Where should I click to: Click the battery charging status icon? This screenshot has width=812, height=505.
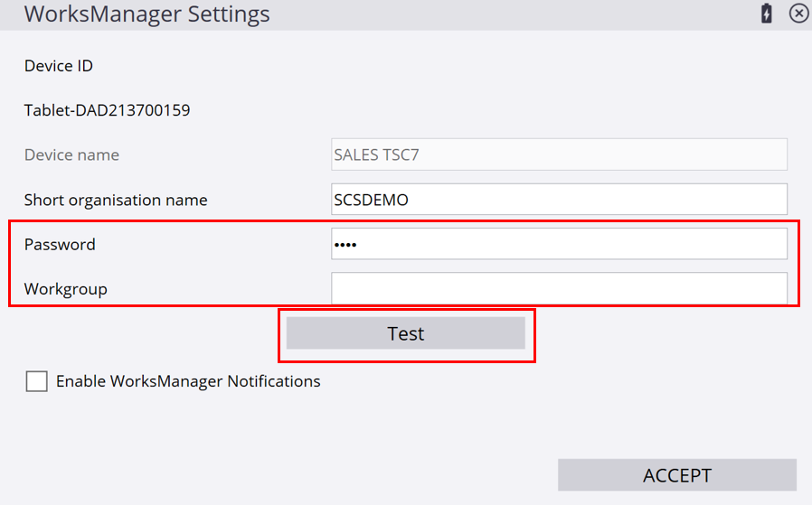coord(767,14)
